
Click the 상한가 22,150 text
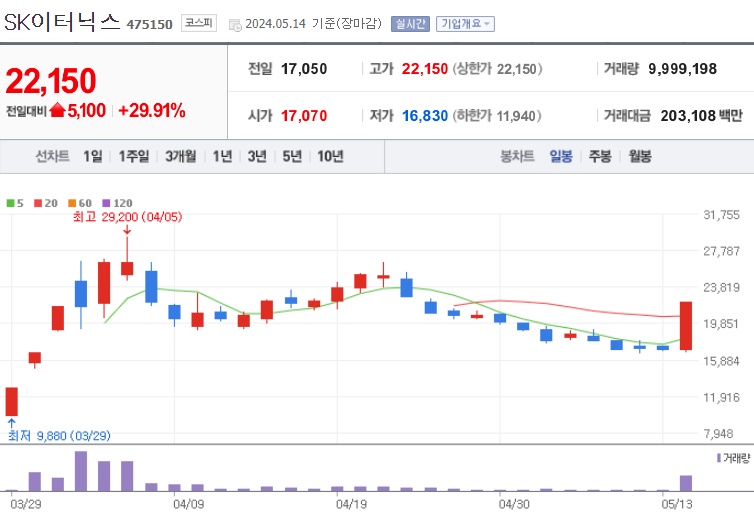click(x=498, y=69)
